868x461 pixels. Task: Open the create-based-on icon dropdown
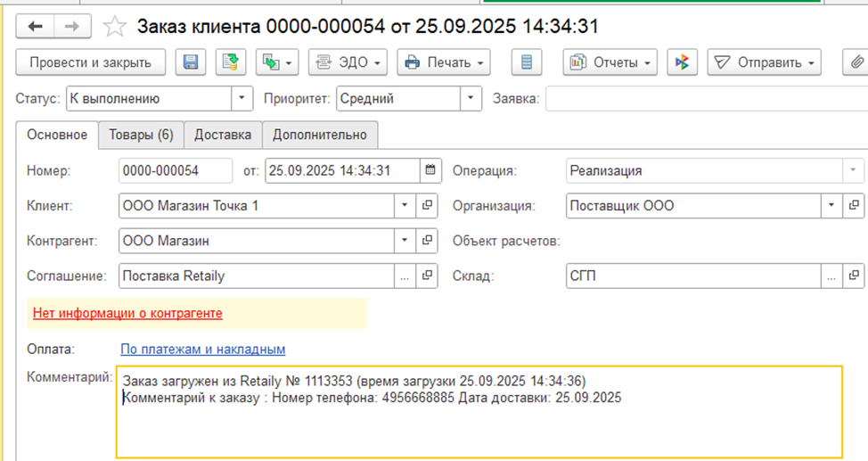pyautogui.click(x=277, y=62)
